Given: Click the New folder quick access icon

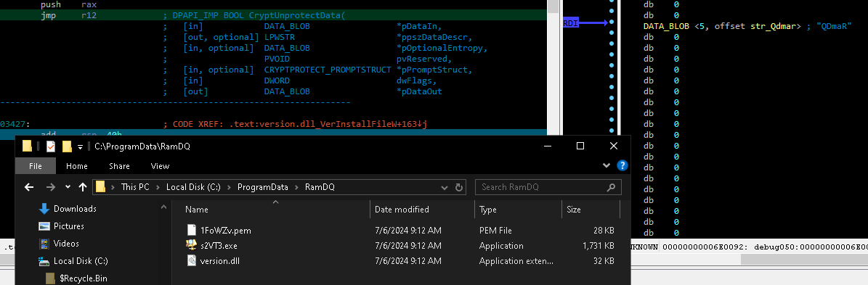Looking at the screenshot, I should point(67,146).
